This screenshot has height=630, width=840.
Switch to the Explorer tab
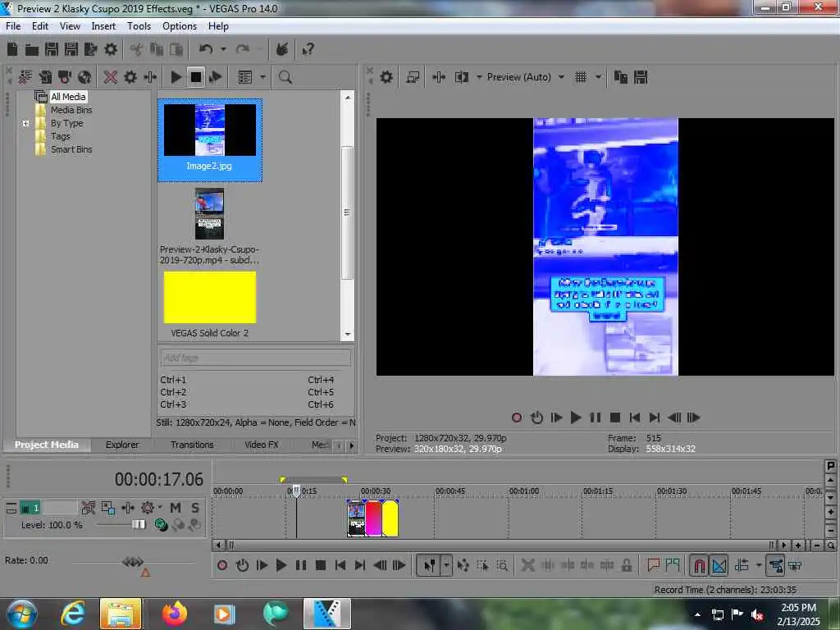pos(121,445)
